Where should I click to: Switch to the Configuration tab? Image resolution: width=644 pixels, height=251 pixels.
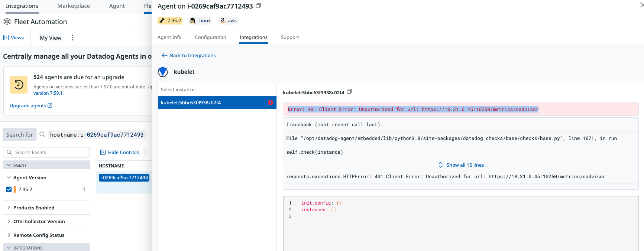point(210,37)
